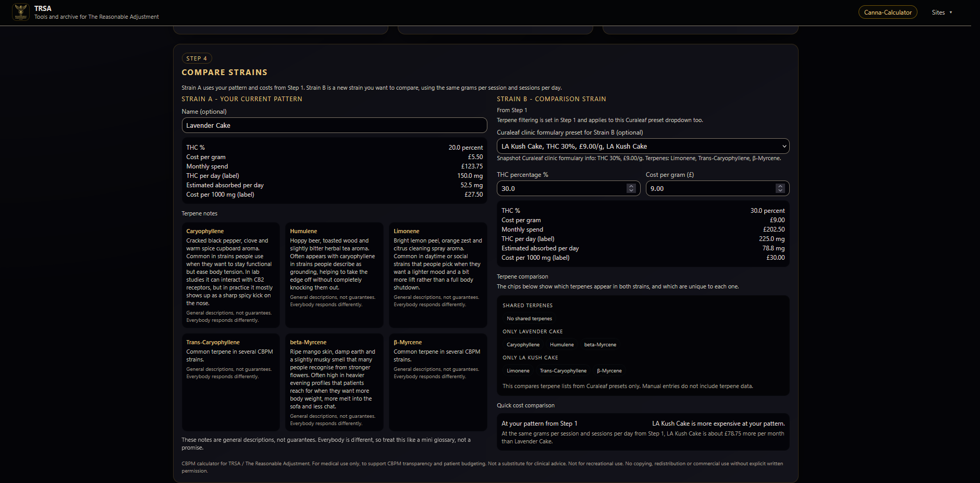Click the 'SHARED TERPENES' heading
Screen dimensions: 980x483
pos(528,306)
